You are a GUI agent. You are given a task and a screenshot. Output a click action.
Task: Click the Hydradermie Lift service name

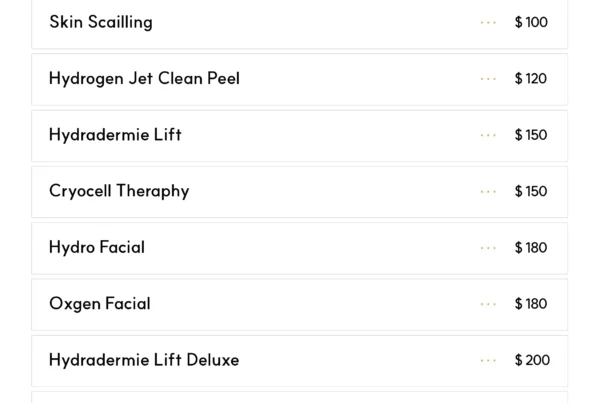pyautogui.click(x=115, y=135)
